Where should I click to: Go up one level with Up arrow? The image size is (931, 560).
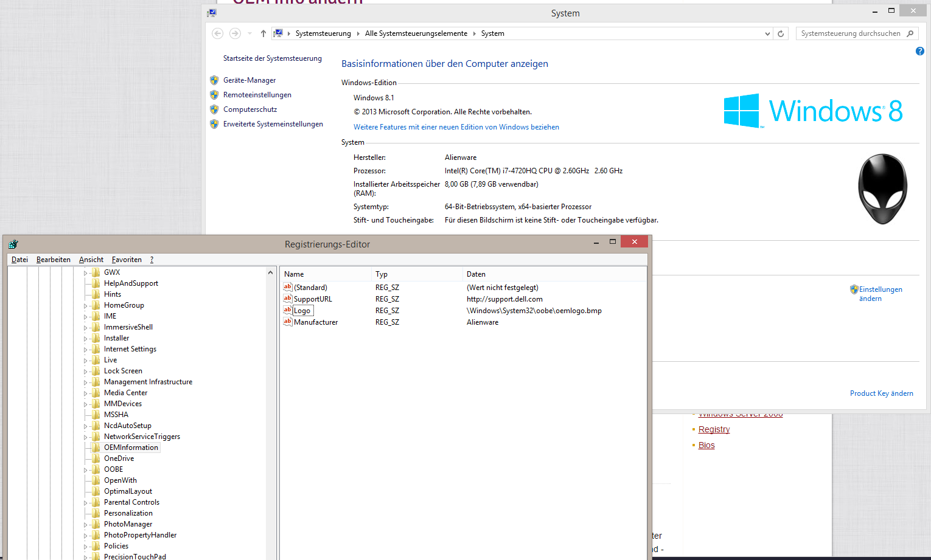point(263,33)
